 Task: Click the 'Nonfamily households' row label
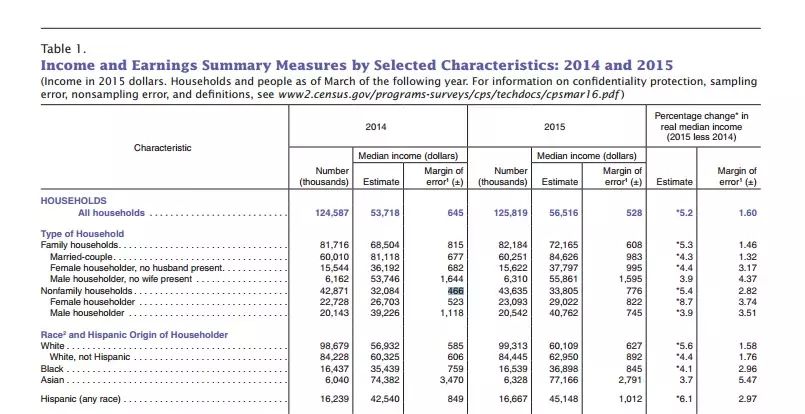[x=86, y=291]
